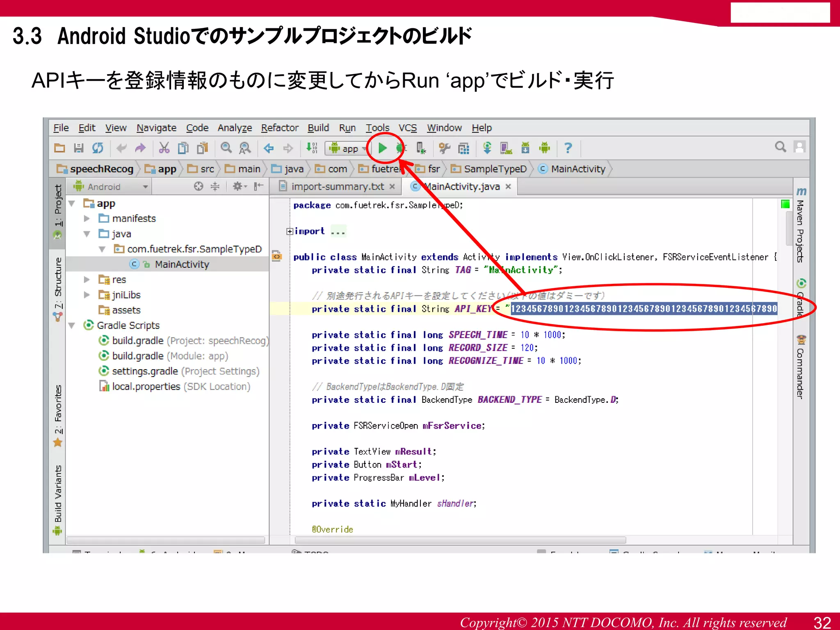Click Collapse All icon in Project panel
This screenshot has width=840, height=630.
215,187
